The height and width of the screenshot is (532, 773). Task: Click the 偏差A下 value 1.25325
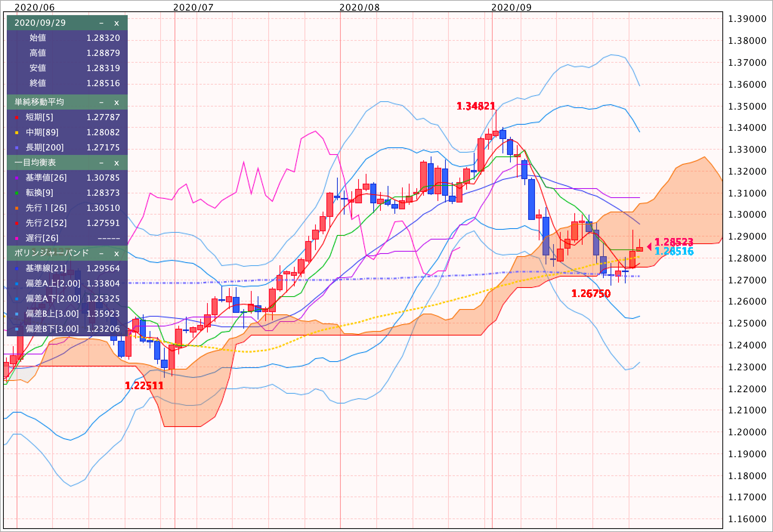tap(103, 299)
